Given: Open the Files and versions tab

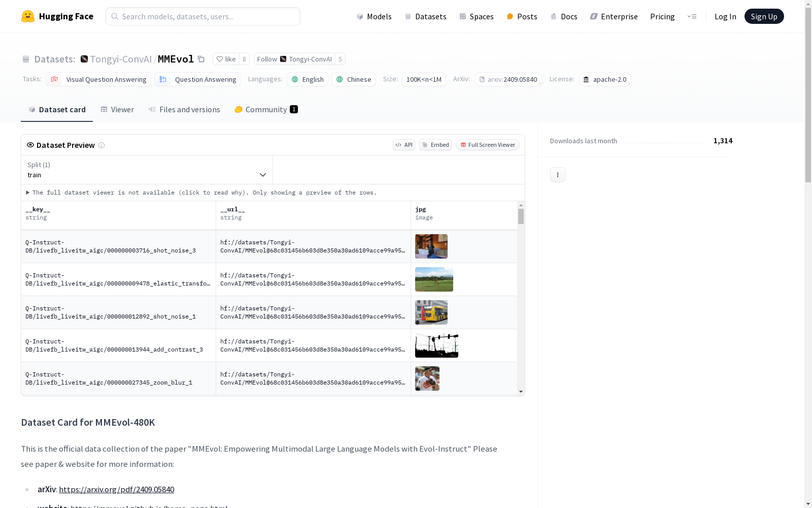Looking at the screenshot, I should tap(184, 109).
